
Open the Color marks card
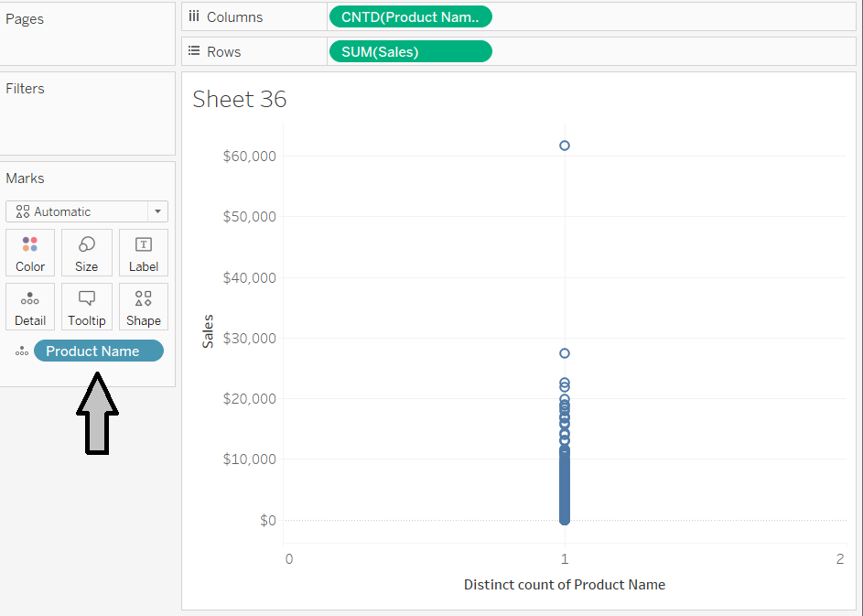(x=30, y=253)
